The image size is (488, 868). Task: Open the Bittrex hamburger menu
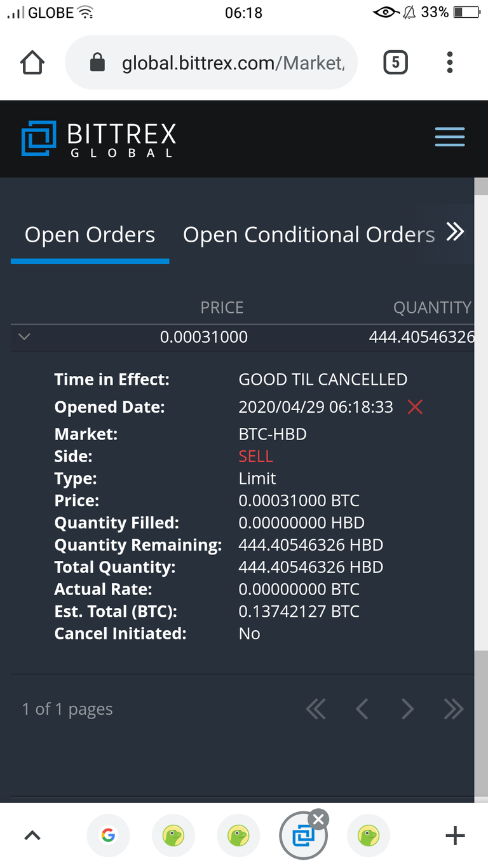449,137
